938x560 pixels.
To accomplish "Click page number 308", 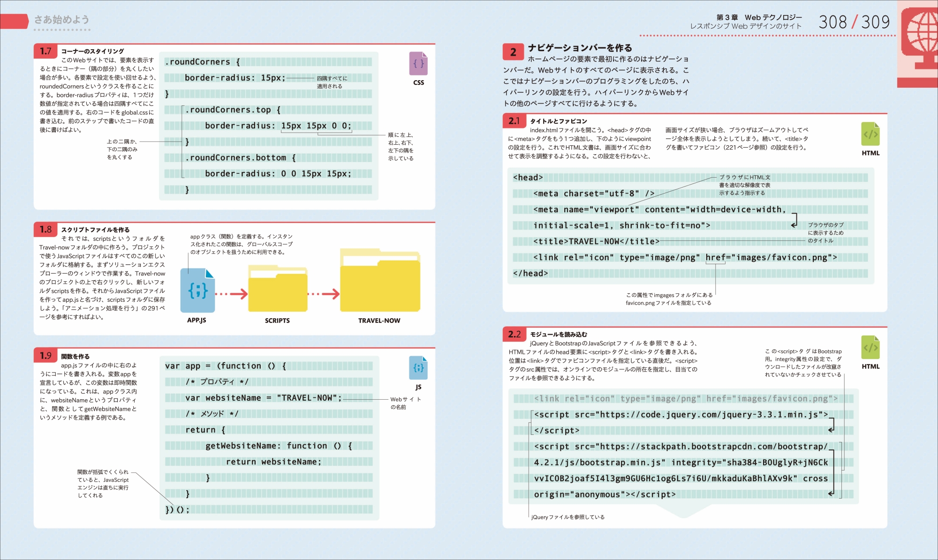I will tap(832, 22).
